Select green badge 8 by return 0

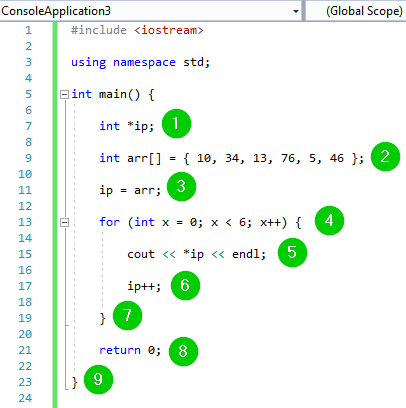tap(183, 351)
